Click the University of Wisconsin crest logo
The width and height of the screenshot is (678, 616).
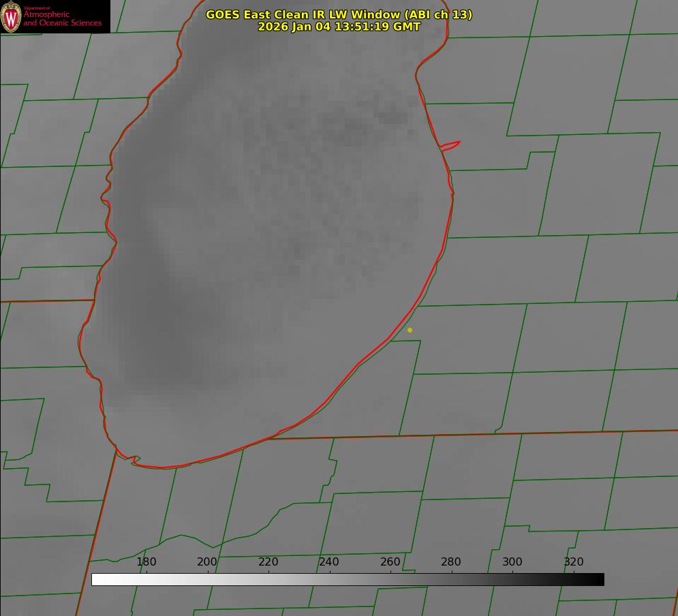(x=11, y=16)
